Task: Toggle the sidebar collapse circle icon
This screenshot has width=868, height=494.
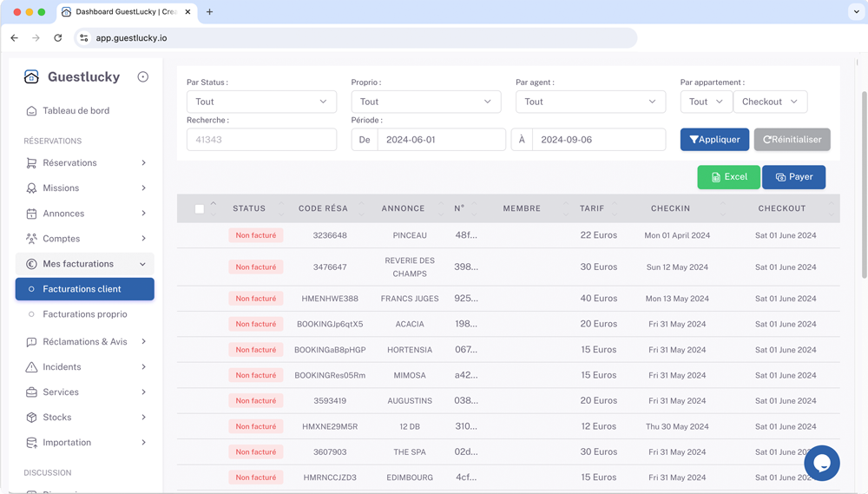Action: point(143,77)
